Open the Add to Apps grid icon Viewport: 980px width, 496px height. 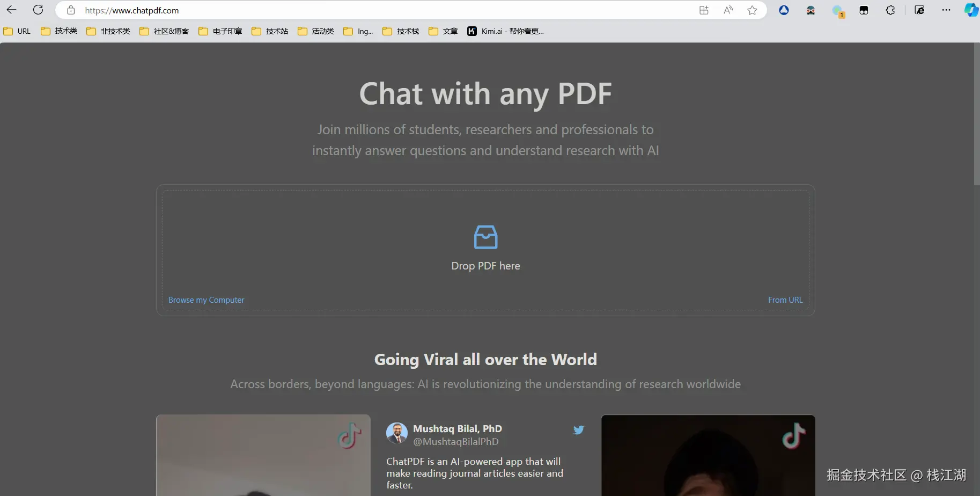click(704, 10)
